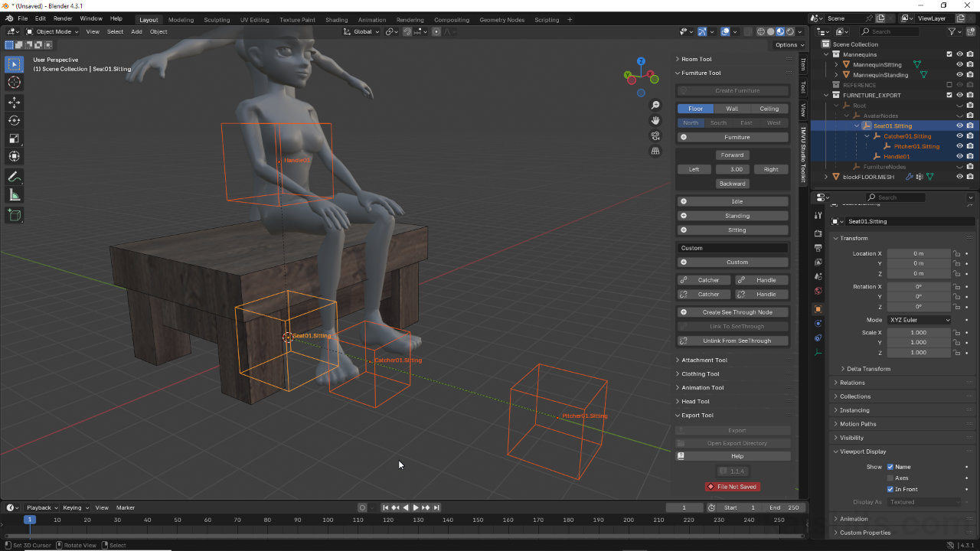Enable the Axes checkbox
Viewport: 980px width, 551px height.
890,478
